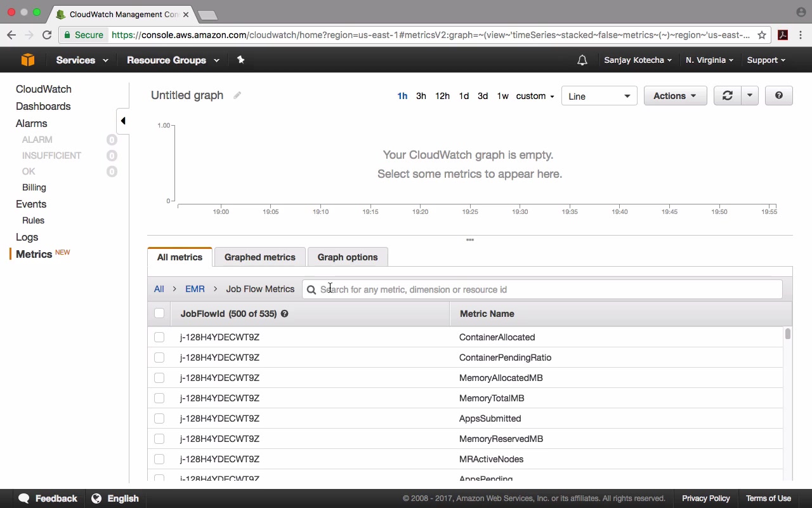This screenshot has height=508, width=812.
Task: Open the Chrome profile icon
Action: pyautogui.click(x=801, y=12)
